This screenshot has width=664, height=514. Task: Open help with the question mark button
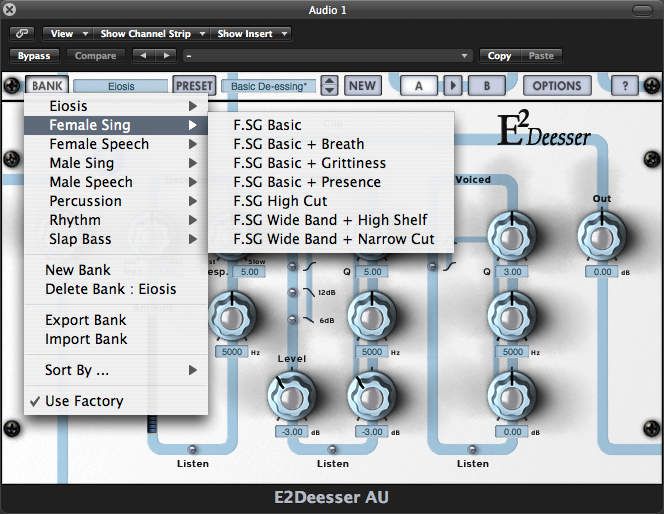625,86
